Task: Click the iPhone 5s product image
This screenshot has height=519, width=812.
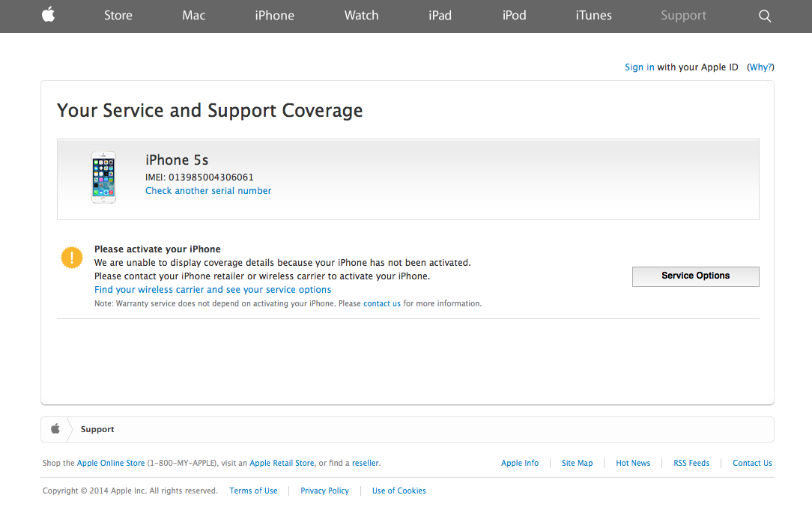Action: 103,177
